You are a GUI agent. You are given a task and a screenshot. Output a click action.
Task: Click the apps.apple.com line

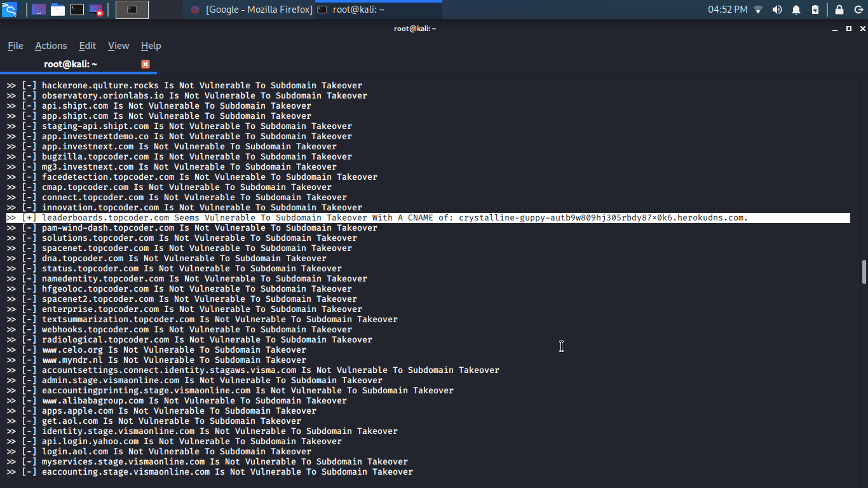[161, 410]
